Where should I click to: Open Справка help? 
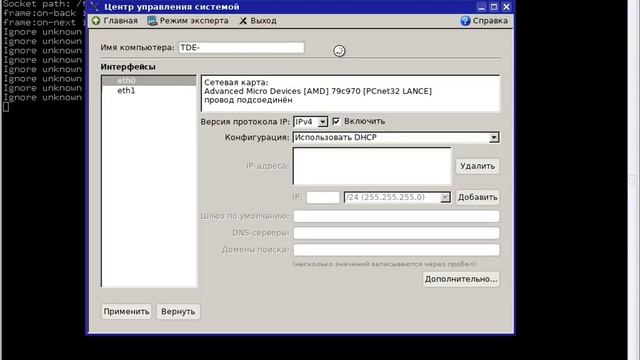click(484, 21)
